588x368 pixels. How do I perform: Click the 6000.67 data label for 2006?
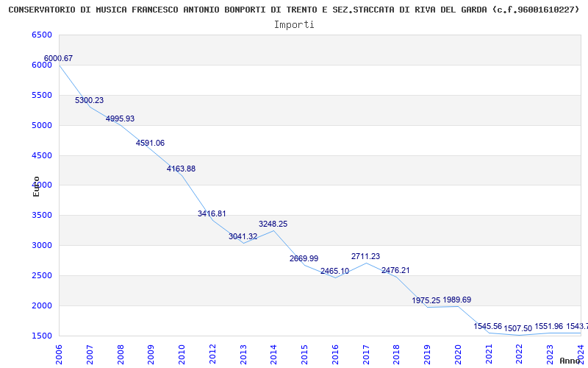click(58, 59)
